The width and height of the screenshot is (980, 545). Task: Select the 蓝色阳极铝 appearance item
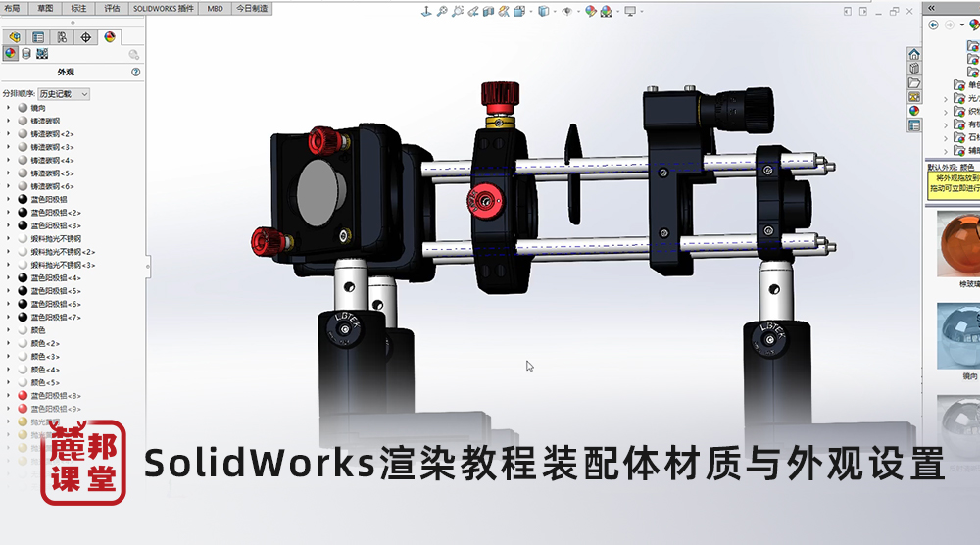[49, 199]
